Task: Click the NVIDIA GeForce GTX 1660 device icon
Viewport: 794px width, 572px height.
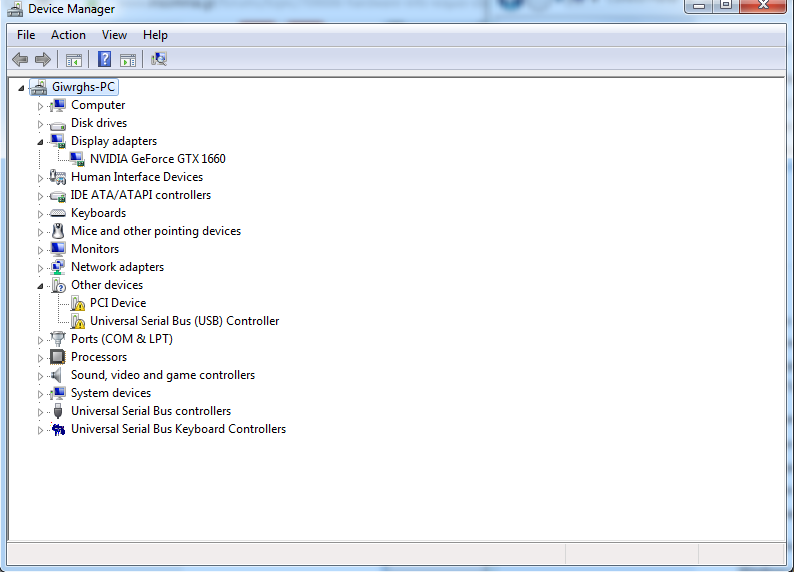Action: pyautogui.click(x=77, y=159)
